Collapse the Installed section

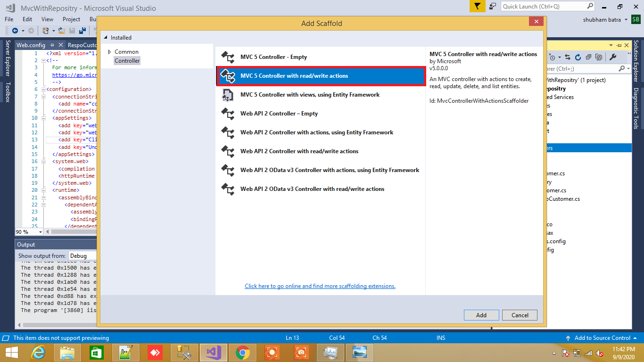point(106,38)
